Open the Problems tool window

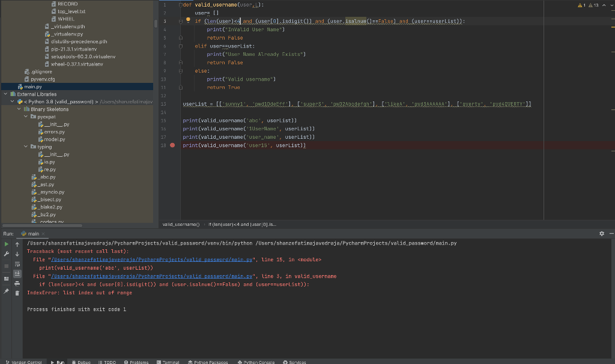pyautogui.click(x=136, y=362)
